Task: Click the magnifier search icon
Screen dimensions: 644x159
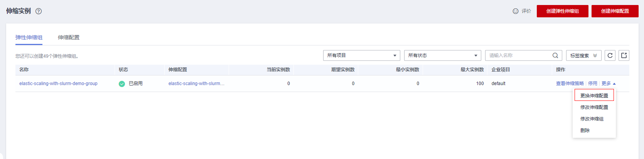Action: 555,55
